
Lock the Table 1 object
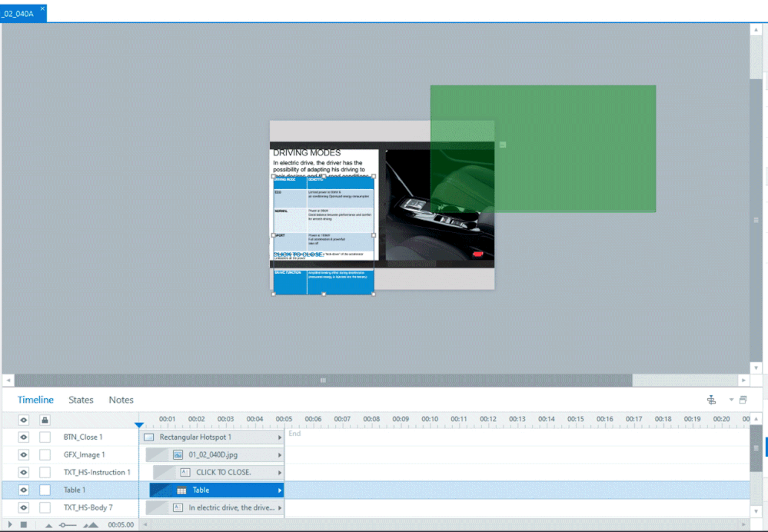[45, 490]
